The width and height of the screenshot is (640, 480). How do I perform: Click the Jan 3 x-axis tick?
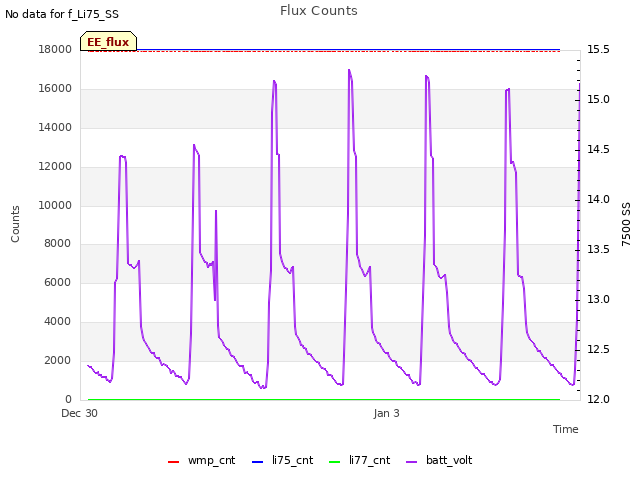[387, 413]
